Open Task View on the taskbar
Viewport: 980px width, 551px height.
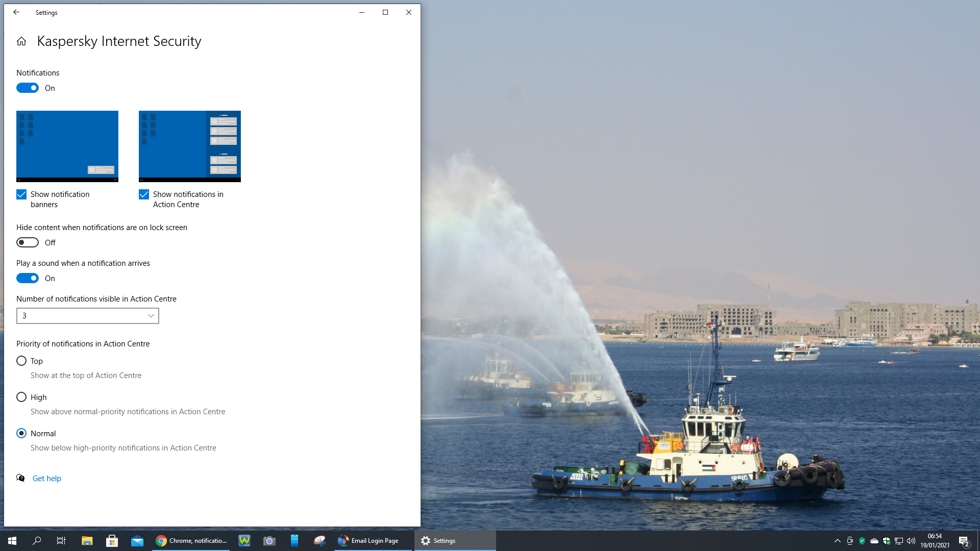click(61, 541)
